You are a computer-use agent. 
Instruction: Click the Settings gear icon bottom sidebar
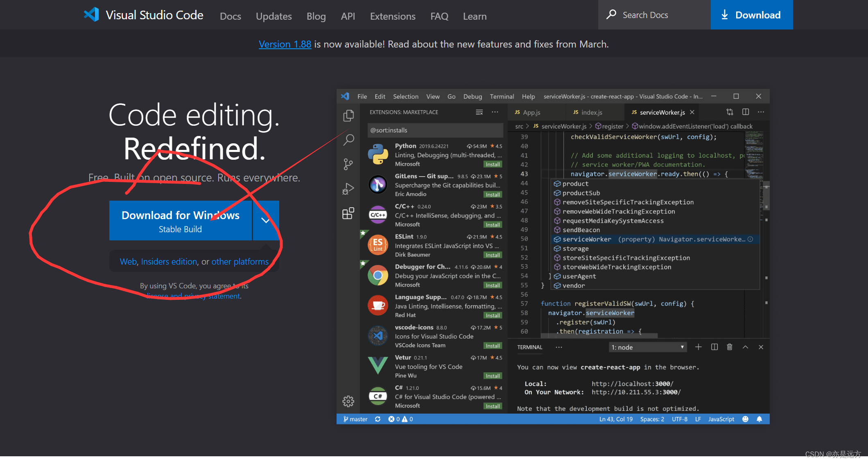coord(348,401)
